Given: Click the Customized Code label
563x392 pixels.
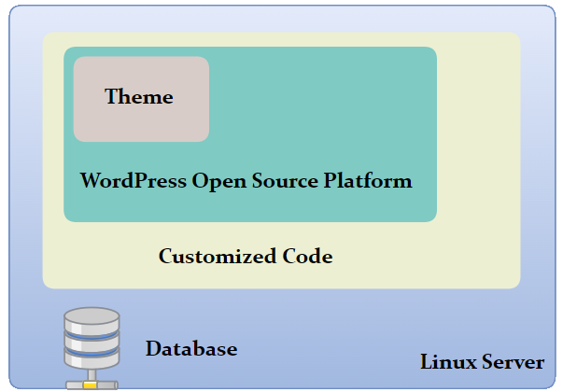Looking at the screenshot, I should pos(246,256).
